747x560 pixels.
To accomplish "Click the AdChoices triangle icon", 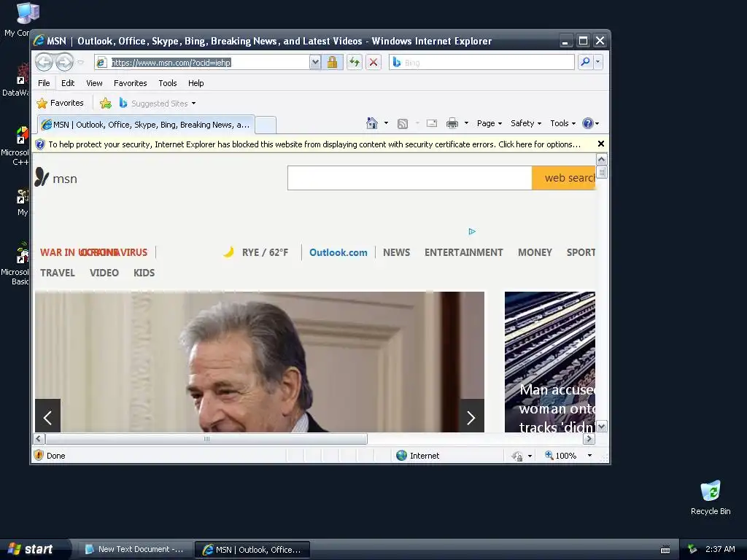I will point(472,231).
